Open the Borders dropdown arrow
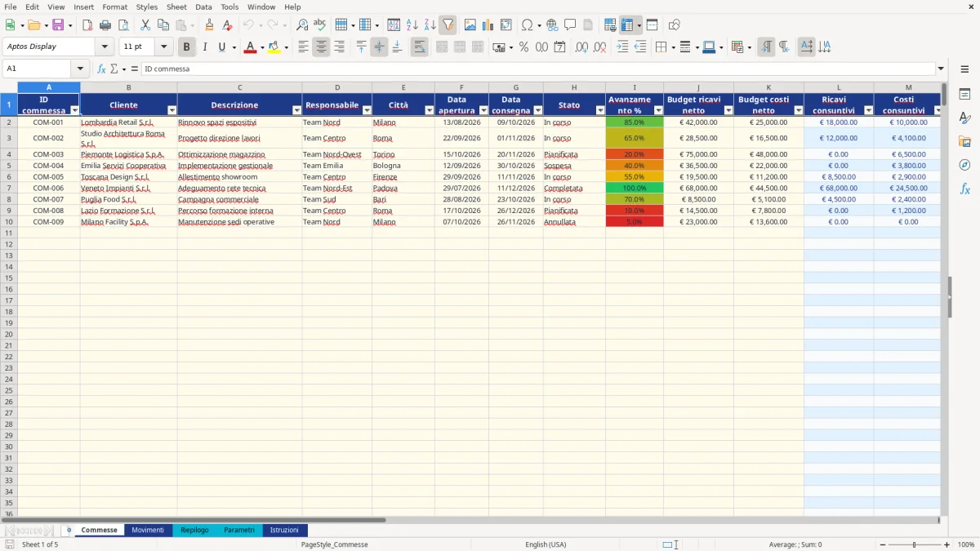This screenshot has width=980, height=551. click(x=675, y=47)
